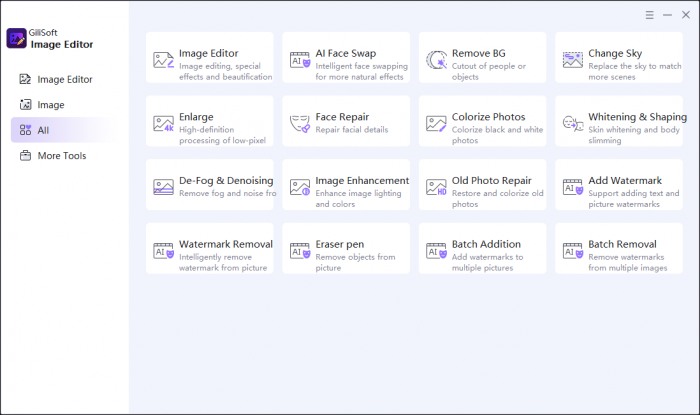Click the Colorize Photos icon

(x=436, y=124)
